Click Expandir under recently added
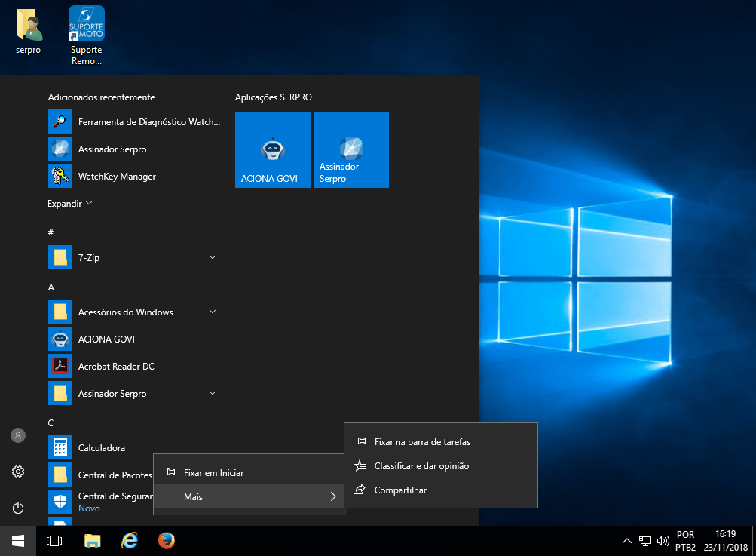This screenshot has width=756, height=556. [x=69, y=204]
